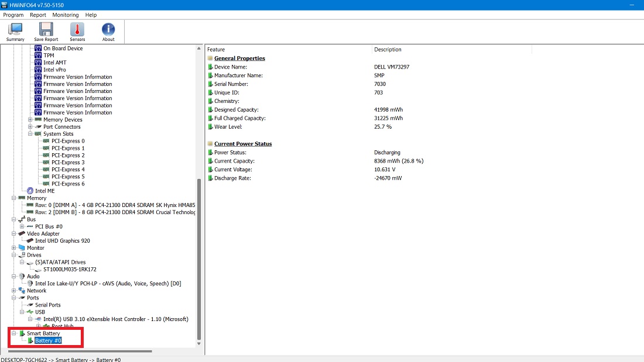Click the Intel vPro node icon

click(x=37, y=70)
